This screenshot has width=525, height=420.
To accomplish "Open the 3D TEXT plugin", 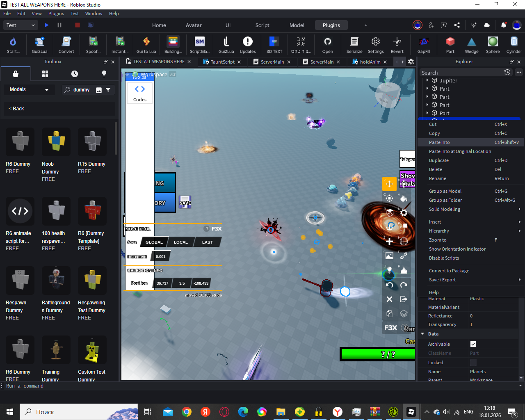I will pos(274,45).
